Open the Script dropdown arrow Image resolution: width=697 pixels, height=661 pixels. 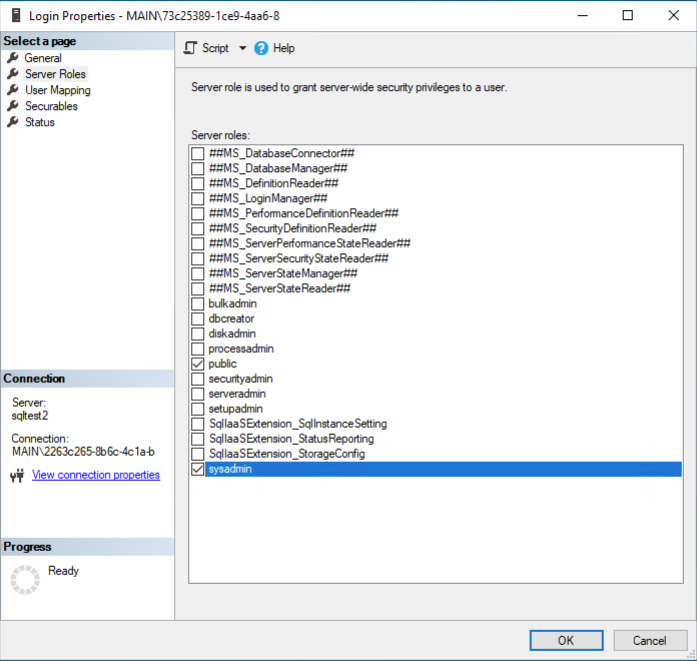[242, 48]
